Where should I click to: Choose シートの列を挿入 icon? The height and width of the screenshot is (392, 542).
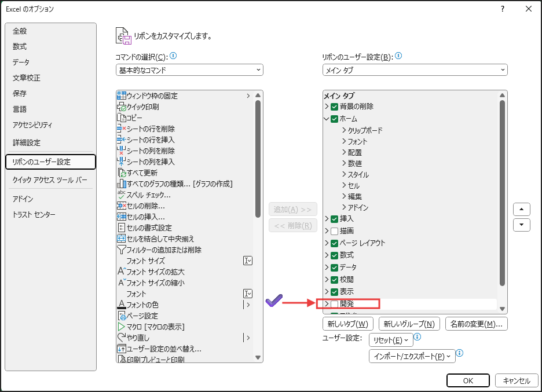point(122,162)
